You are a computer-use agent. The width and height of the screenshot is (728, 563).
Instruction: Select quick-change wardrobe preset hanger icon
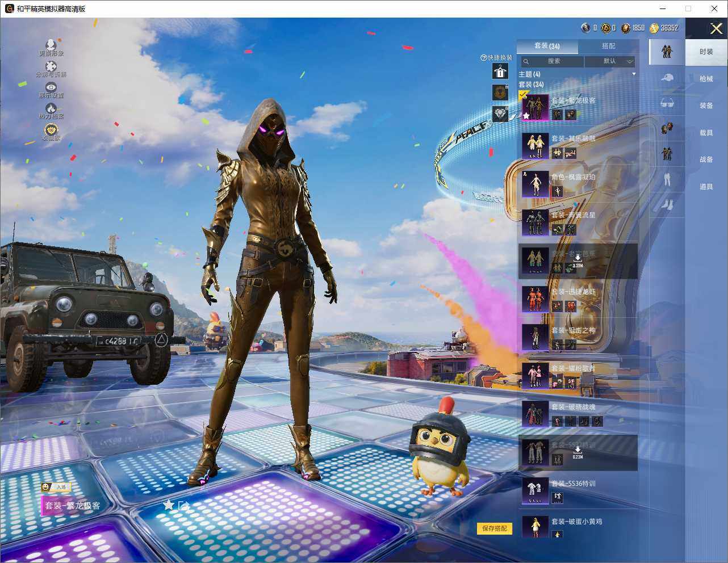(x=500, y=71)
